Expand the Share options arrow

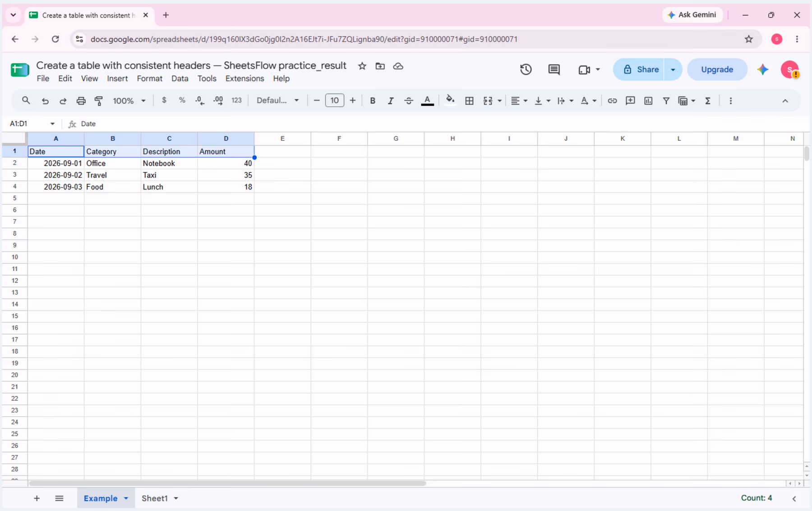coord(673,70)
